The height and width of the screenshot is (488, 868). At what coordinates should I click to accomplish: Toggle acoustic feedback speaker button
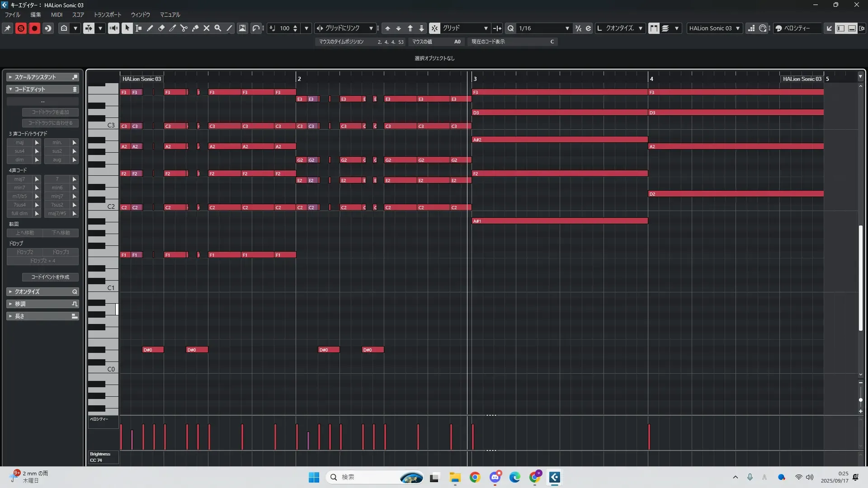[x=113, y=28]
